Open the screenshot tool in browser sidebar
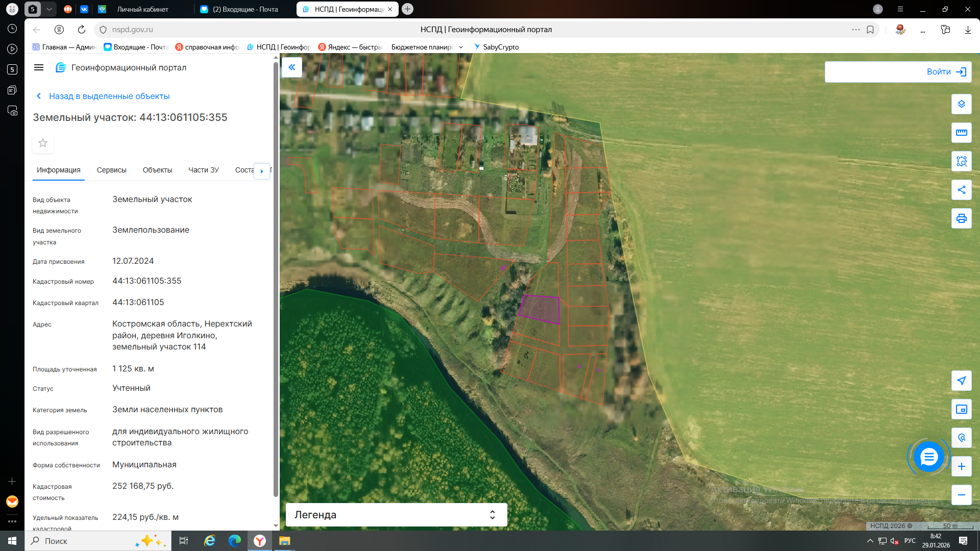This screenshot has width=980, height=551. tap(12, 110)
